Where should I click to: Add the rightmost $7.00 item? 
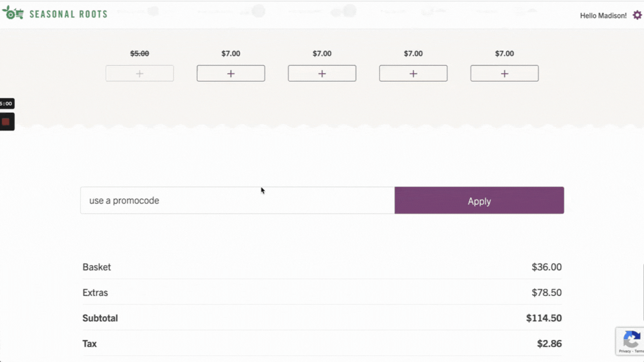(504, 74)
